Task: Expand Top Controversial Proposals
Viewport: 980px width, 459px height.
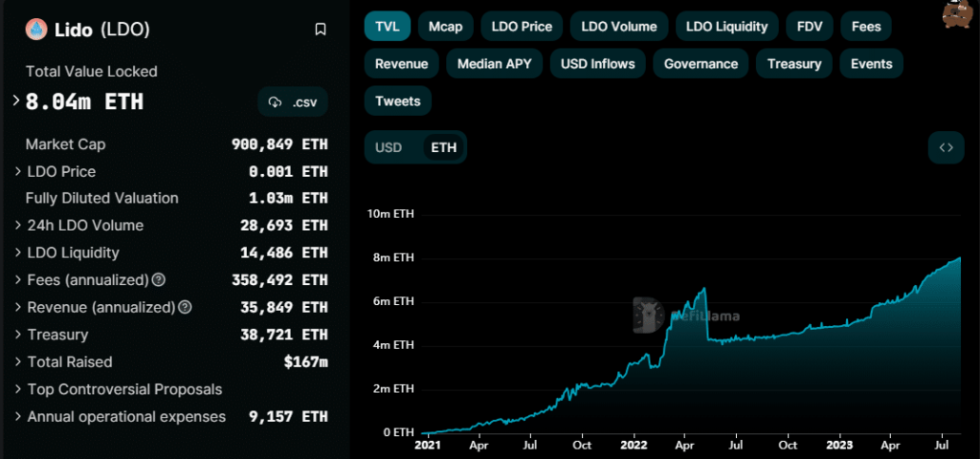Action: (x=19, y=390)
